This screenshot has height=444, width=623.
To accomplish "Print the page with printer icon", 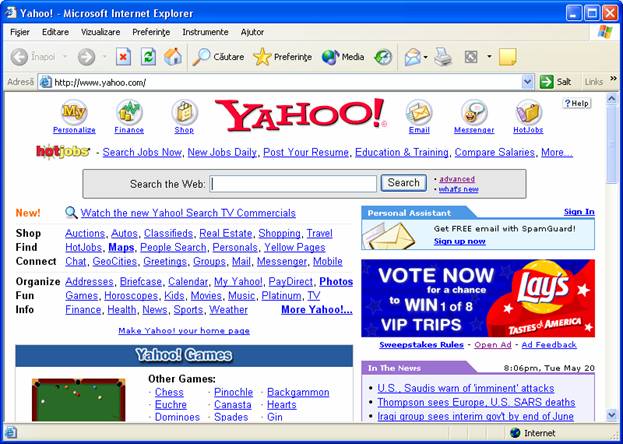I will tap(443, 57).
